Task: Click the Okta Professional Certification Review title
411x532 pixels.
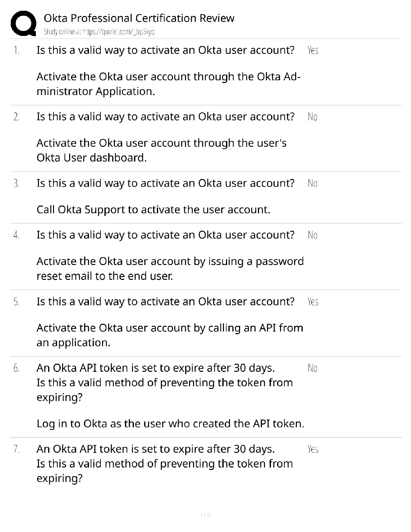Action: click(139, 18)
